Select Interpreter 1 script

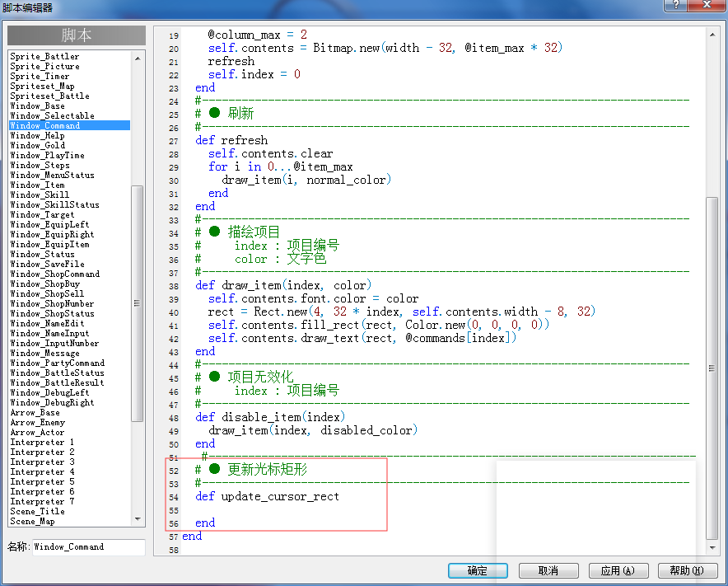(42, 442)
